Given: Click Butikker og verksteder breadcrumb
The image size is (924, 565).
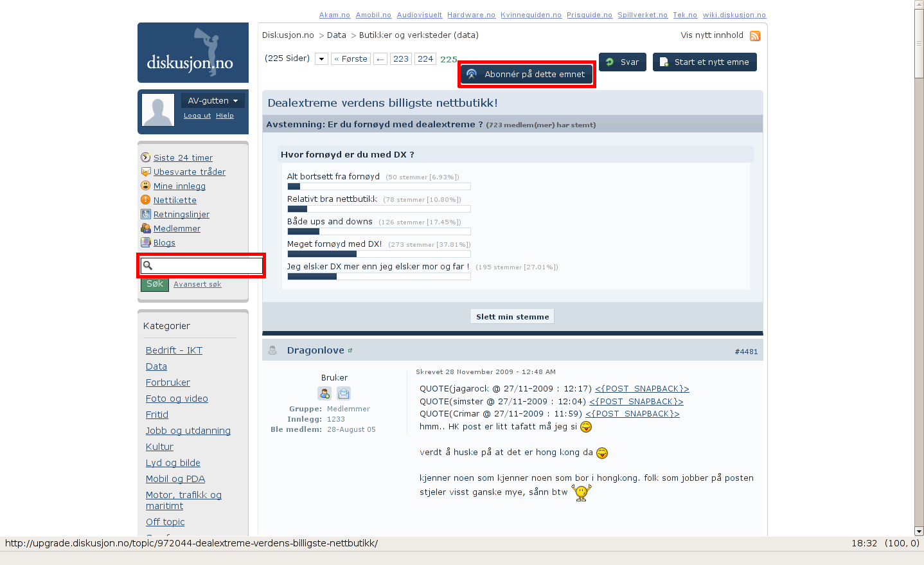Looking at the screenshot, I should coord(419,35).
